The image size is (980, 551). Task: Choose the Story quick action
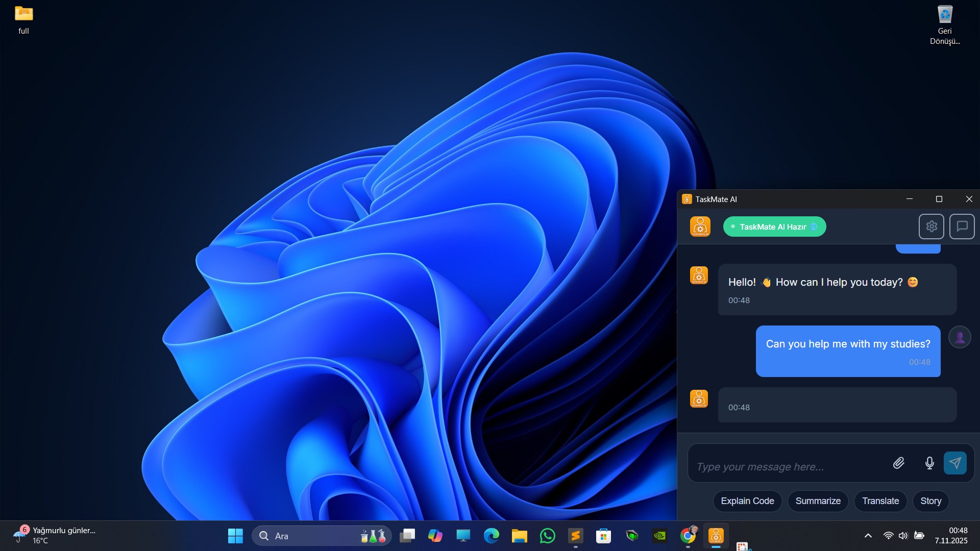click(930, 501)
